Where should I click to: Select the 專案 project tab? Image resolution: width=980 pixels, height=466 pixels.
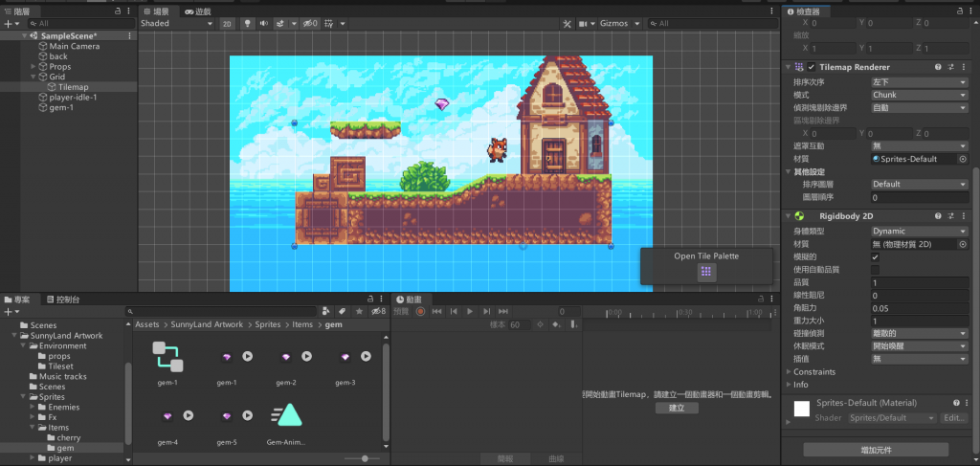coord(17,300)
